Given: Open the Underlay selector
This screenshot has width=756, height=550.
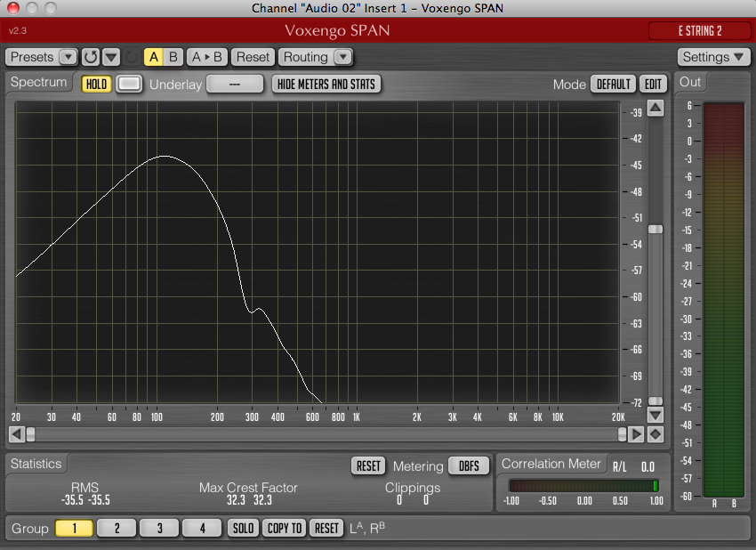Looking at the screenshot, I should [x=235, y=84].
